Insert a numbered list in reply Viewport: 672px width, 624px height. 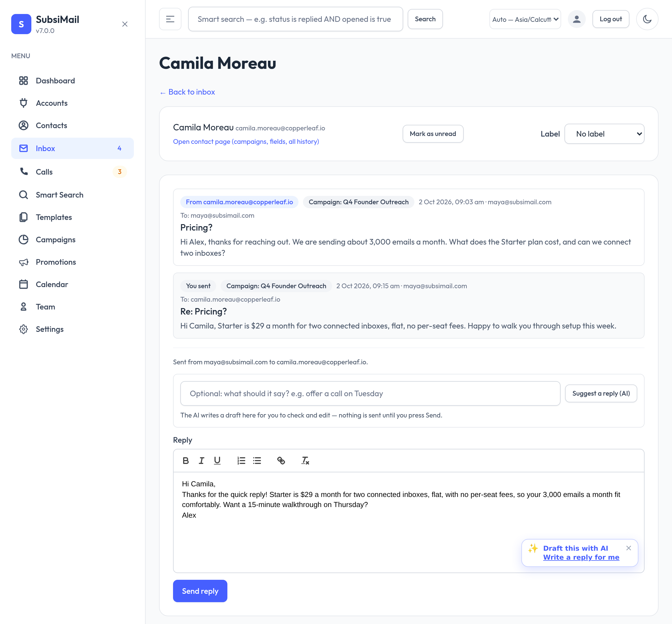[x=241, y=461]
